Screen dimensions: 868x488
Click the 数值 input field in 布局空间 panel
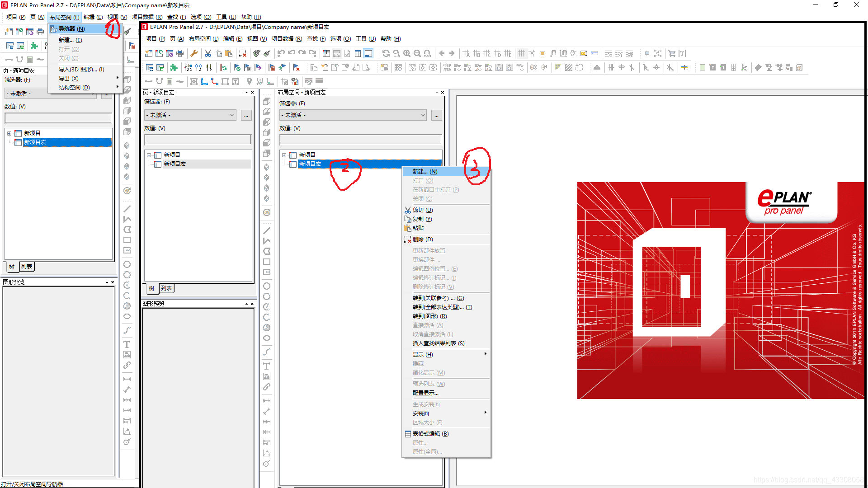(360, 140)
